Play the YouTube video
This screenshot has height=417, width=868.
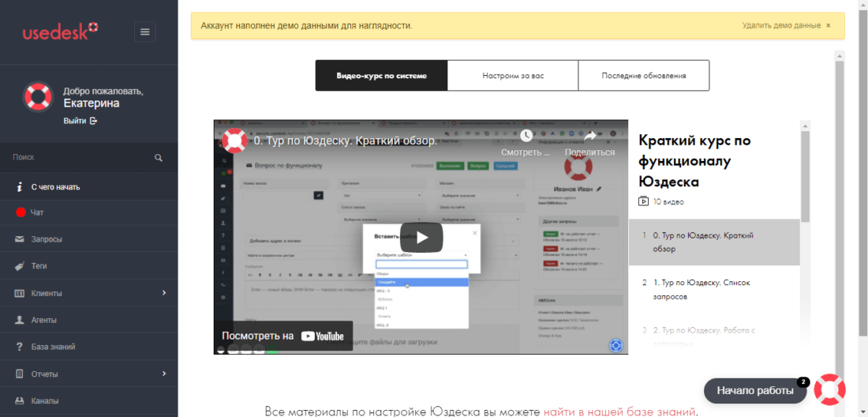[x=422, y=237]
